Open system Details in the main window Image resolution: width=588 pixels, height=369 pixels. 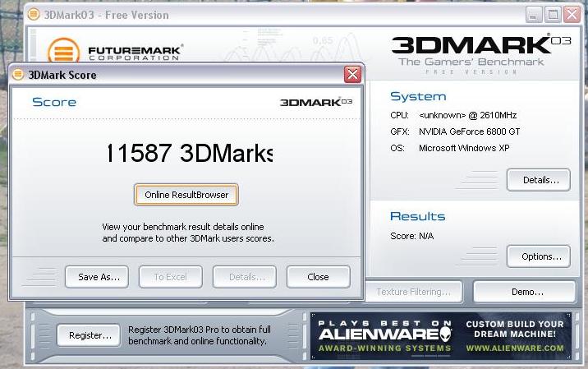(539, 180)
